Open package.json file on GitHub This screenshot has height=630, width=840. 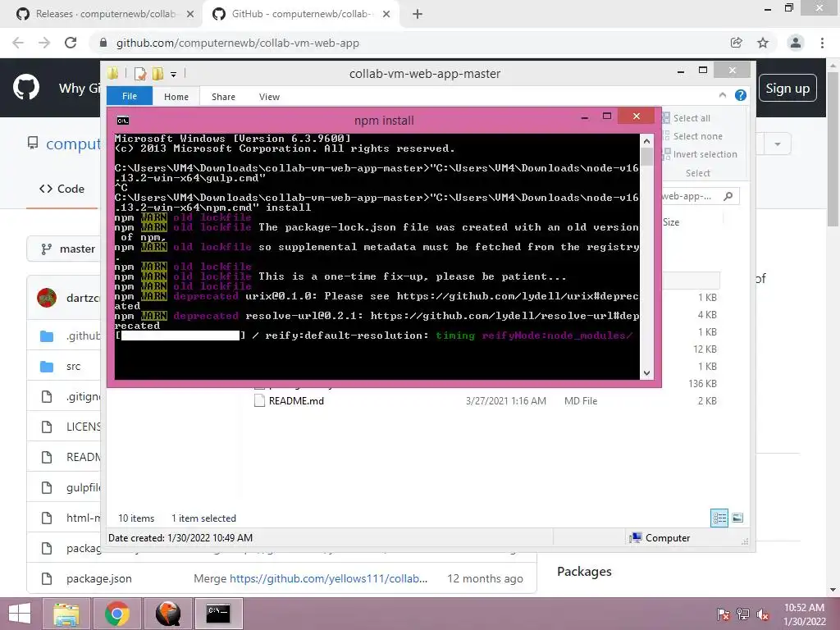99,578
